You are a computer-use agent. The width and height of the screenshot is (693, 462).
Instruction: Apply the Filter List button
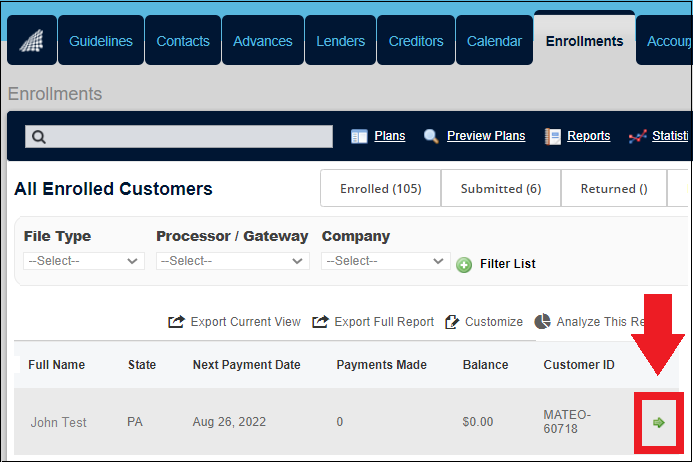point(507,264)
